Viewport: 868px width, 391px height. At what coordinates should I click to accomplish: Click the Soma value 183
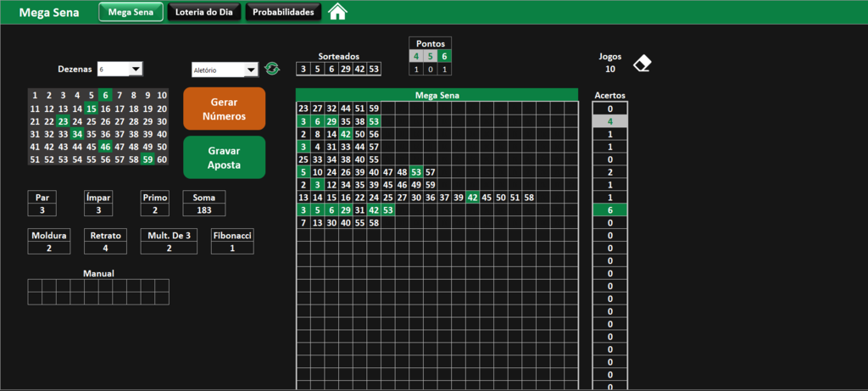pyautogui.click(x=204, y=209)
